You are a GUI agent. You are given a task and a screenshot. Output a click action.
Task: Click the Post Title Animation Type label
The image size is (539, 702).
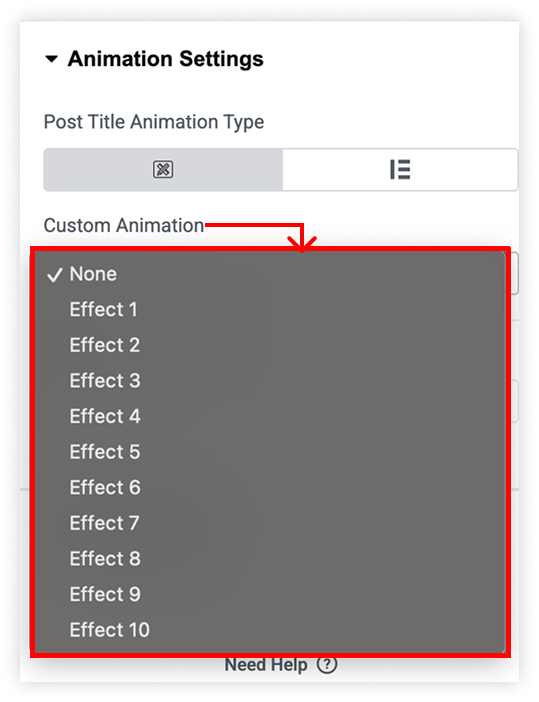154,122
